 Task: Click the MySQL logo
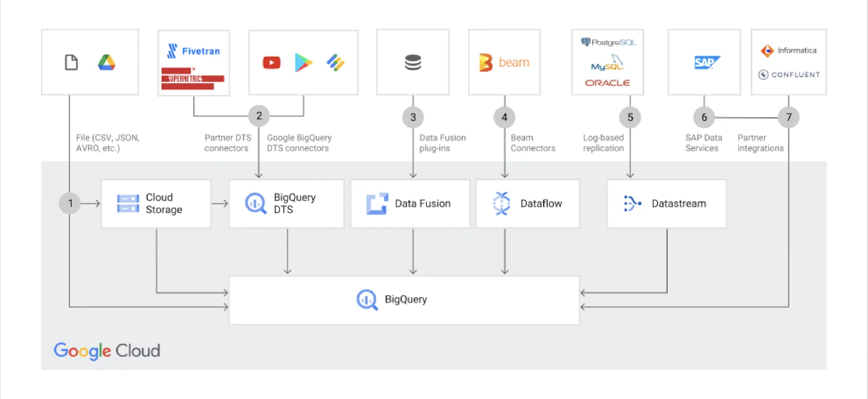607,63
